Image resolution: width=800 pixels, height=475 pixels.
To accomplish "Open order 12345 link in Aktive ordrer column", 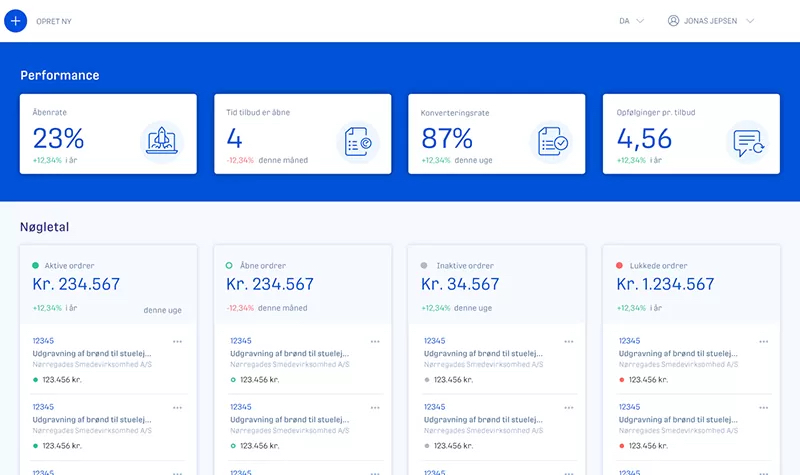I will point(42,341).
